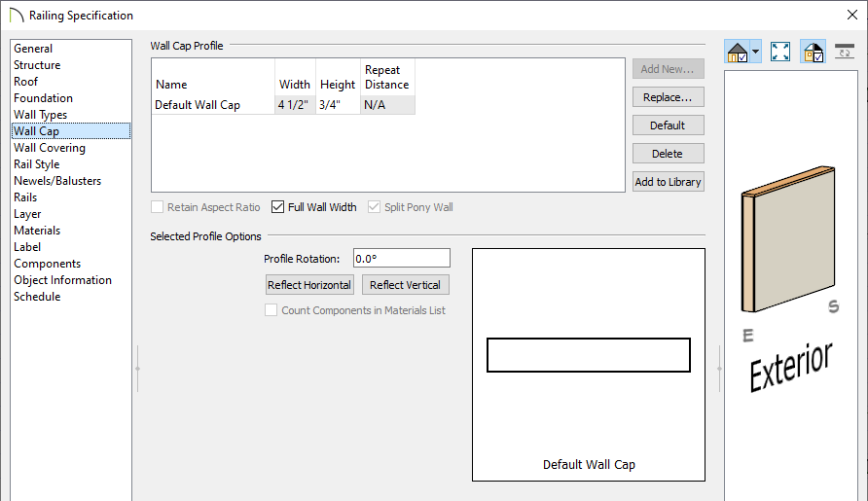Uncheck Full Wall Width checkbox
The height and width of the screenshot is (501, 868).
pyautogui.click(x=277, y=207)
